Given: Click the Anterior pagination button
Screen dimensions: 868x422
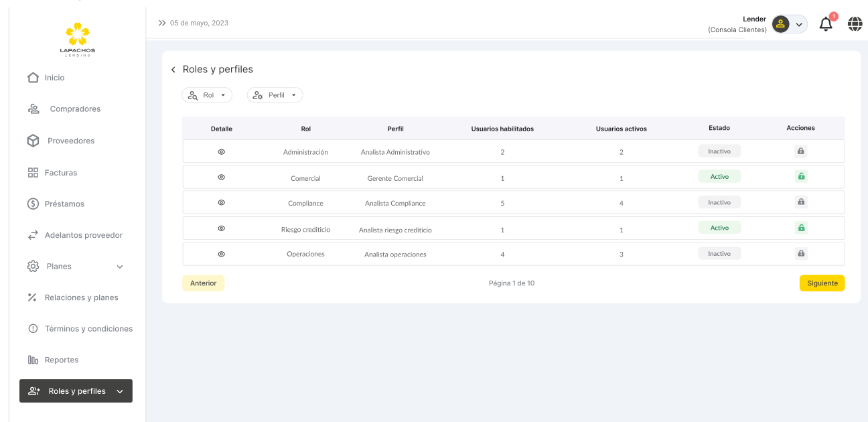Looking at the screenshot, I should [x=203, y=283].
